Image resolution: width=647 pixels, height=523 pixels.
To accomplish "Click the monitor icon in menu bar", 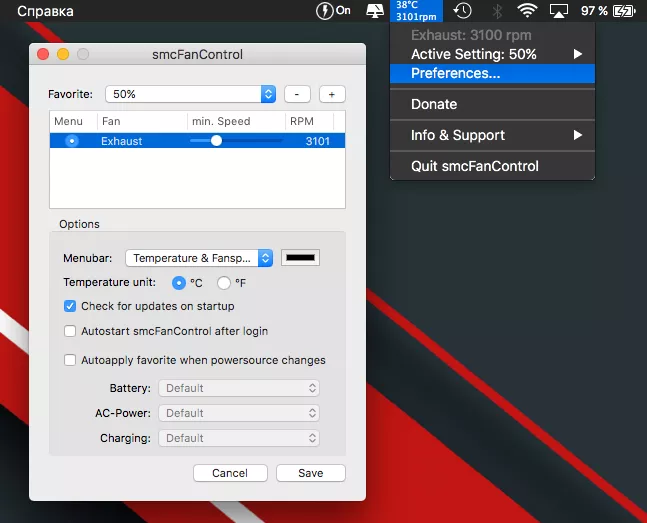I will [x=375, y=11].
